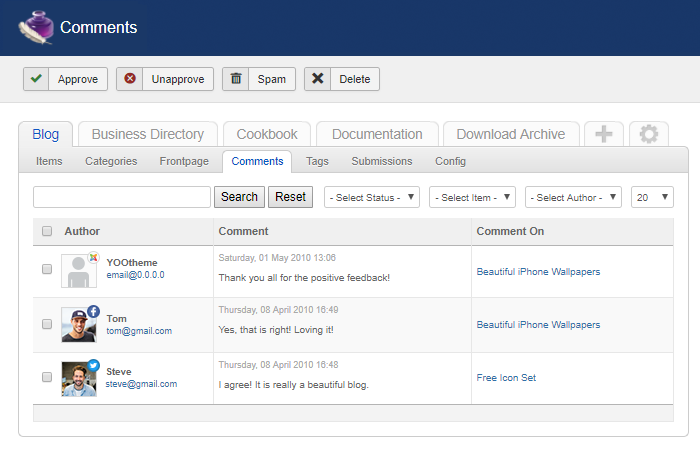Open the Select Author dropdown

[x=573, y=197]
